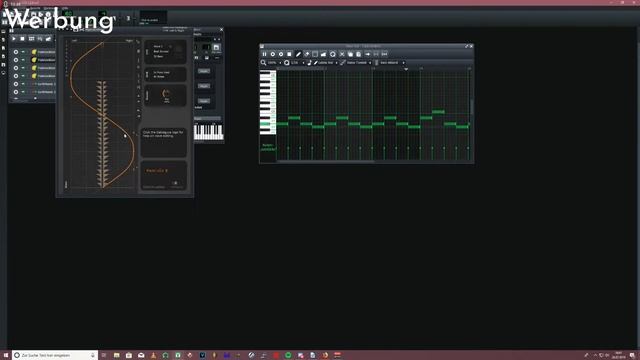This screenshot has height=360, width=640.
Task: Open the zoom percentage dropdown in Piano Roll
Action: pyautogui.click(x=274, y=63)
